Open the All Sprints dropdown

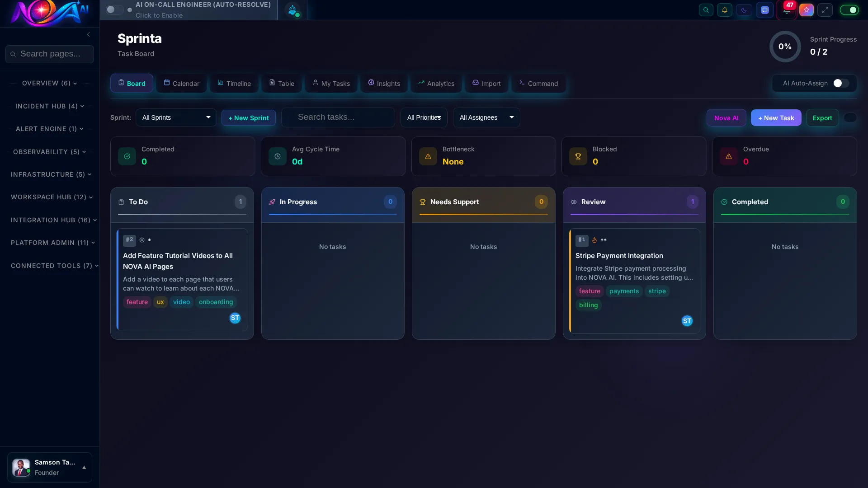coord(176,117)
